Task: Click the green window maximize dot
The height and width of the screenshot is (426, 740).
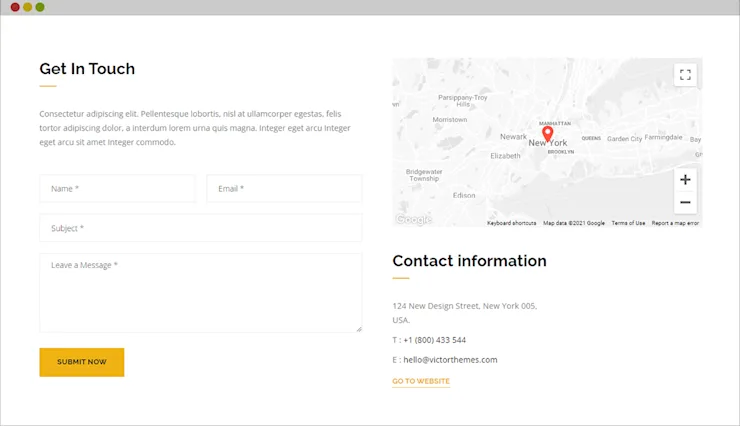Action: (x=40, y=7)
